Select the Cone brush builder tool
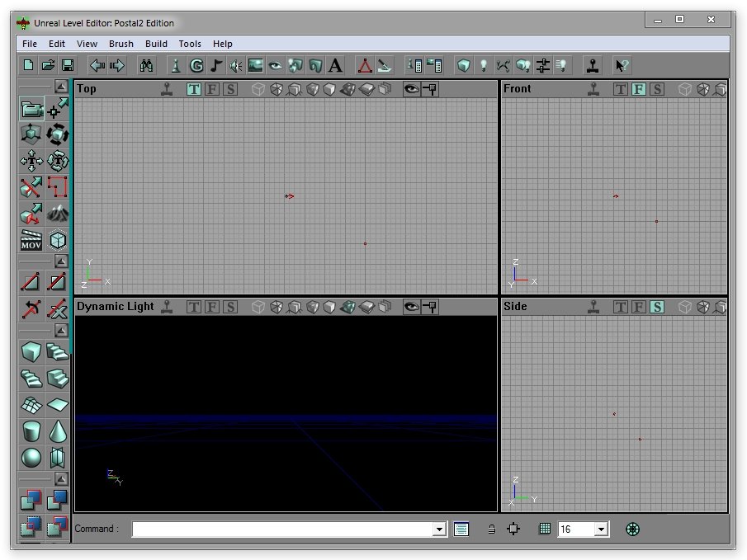Screen dimensions: 747x560 click(56, 430)
